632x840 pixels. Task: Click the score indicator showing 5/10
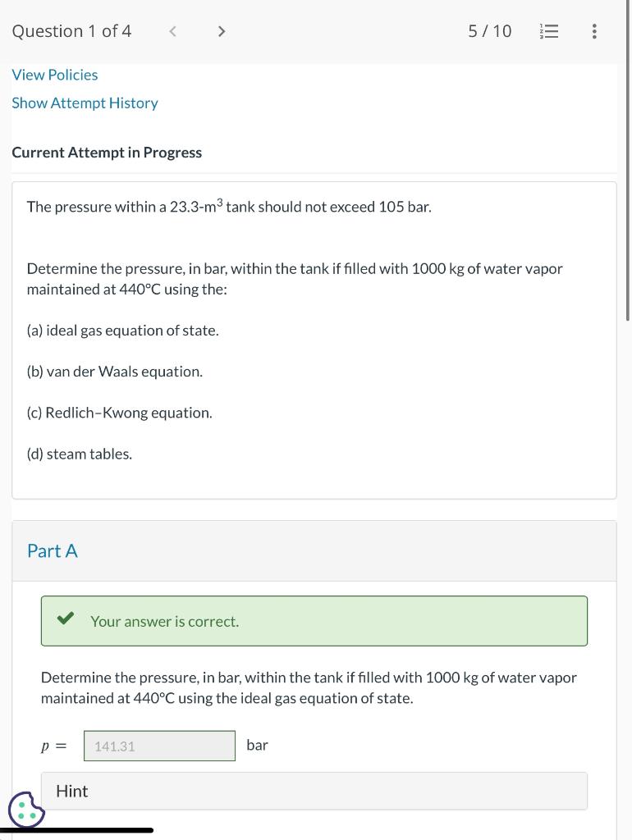coord(488,31)
